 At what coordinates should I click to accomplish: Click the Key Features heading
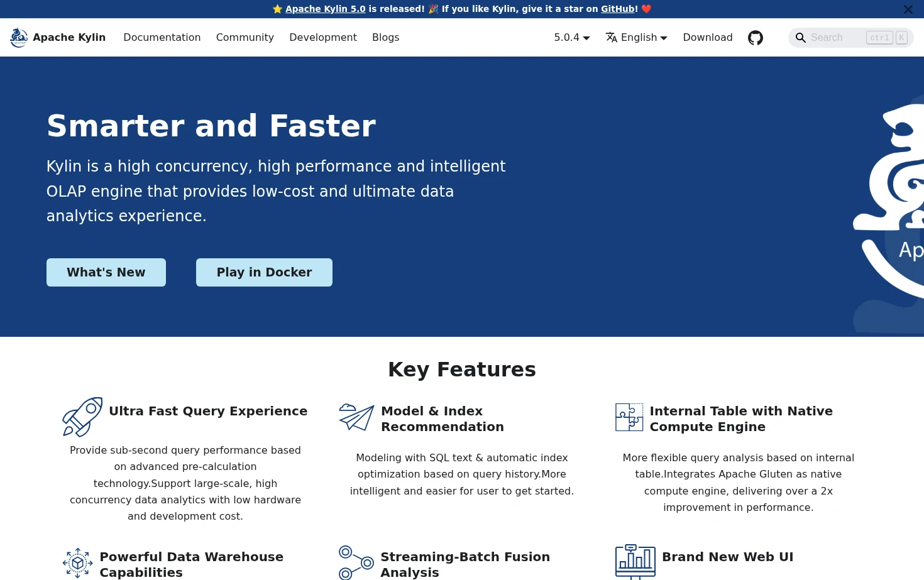point(462,369)
